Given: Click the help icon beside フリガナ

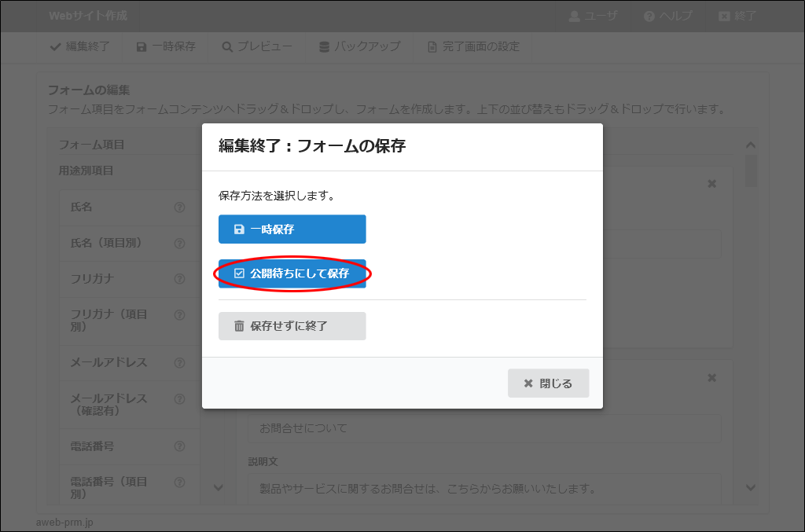Looking at the screenshot, I should (179, 279).
